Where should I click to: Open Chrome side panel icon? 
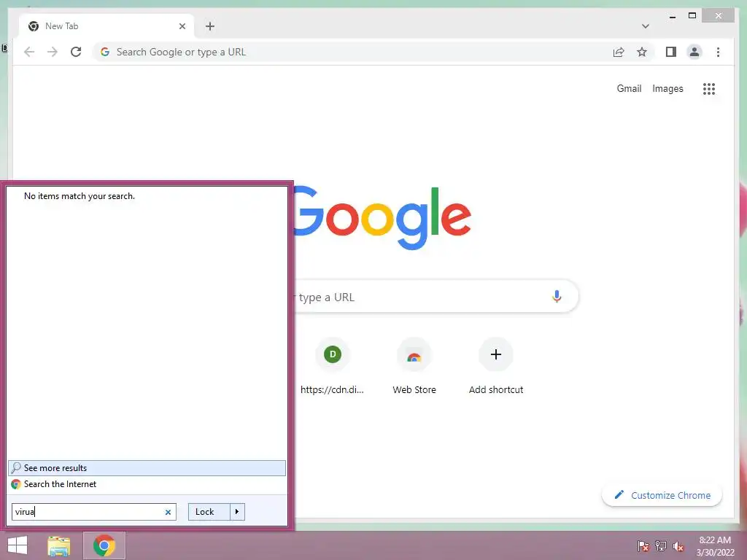click(671, 52)
